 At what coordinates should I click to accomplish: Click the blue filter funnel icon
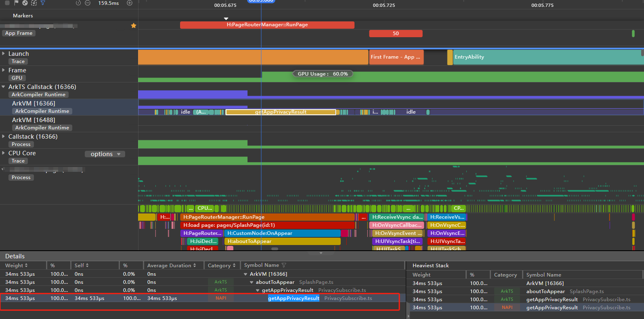(43, 3)
